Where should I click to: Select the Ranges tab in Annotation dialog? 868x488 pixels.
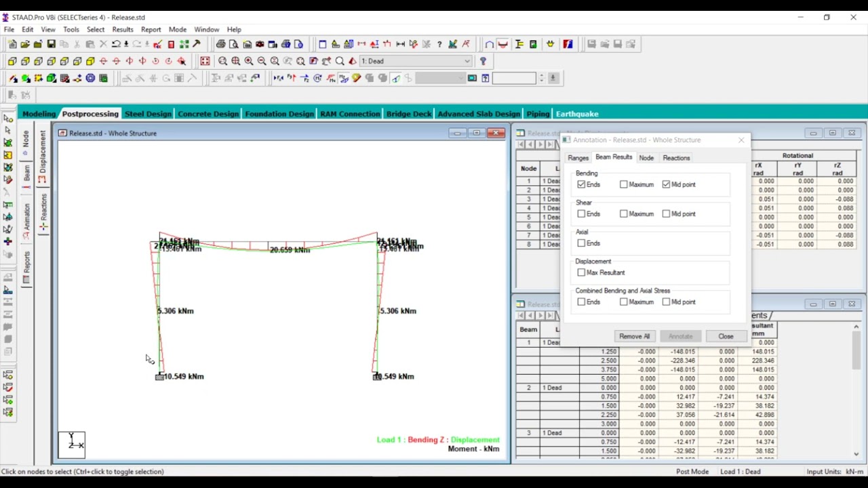coord(578,158)
